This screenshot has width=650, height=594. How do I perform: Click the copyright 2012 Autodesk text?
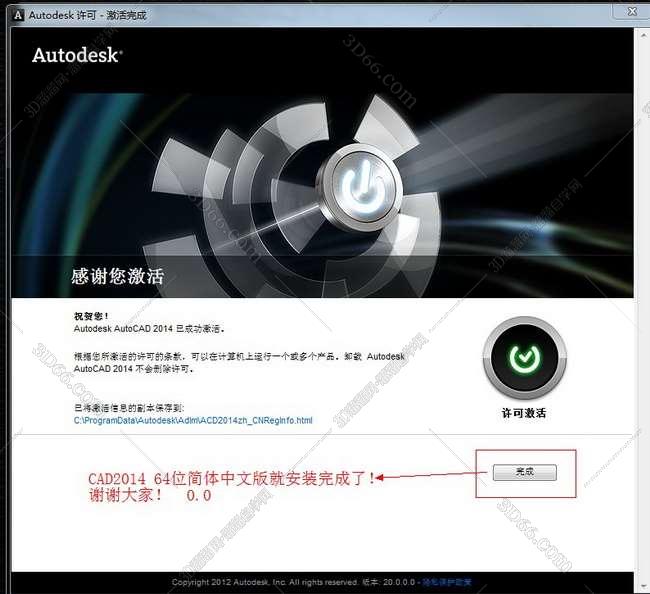(x=264, y=582)
